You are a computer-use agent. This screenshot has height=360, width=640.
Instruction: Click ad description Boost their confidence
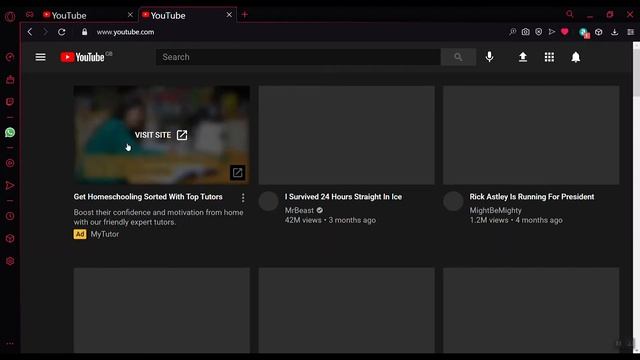[158, 217]
